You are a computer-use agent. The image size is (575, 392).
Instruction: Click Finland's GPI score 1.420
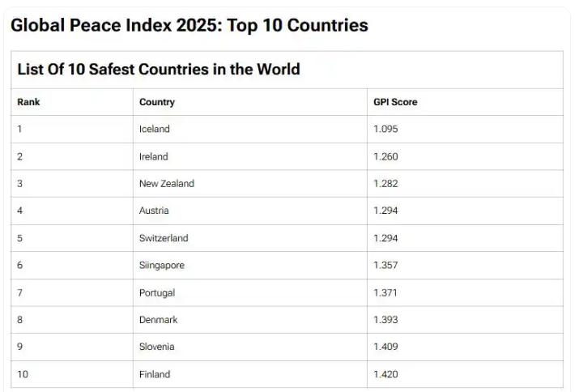[x=385, y=374]
